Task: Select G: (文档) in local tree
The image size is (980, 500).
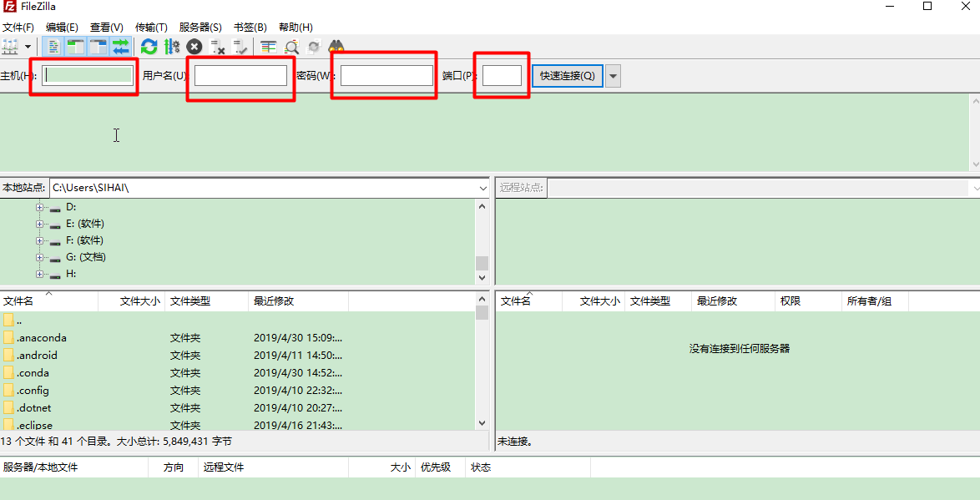Action: click(x=86, y=257)
